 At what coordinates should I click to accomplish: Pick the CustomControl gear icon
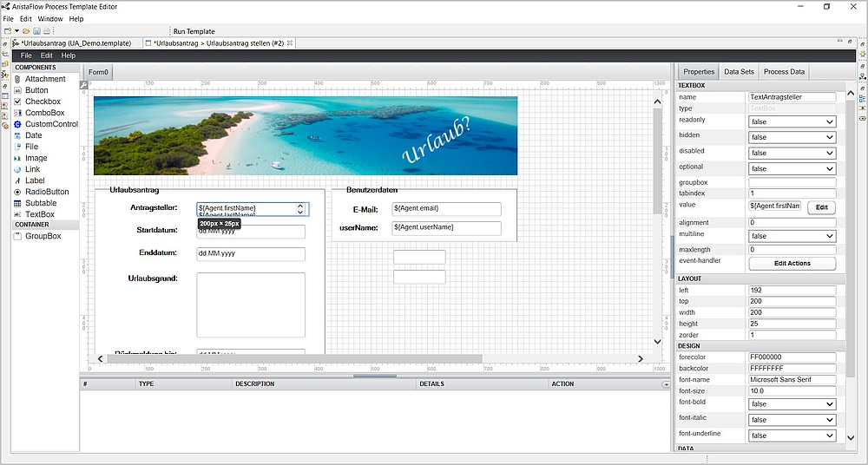(x=17, y=124)
